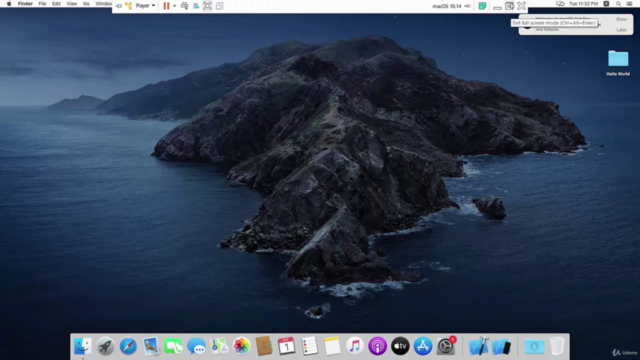Image resolution: width=640 pixels, height=360 pixels.
Task: Open the Go menu
Action: [86, 4]
